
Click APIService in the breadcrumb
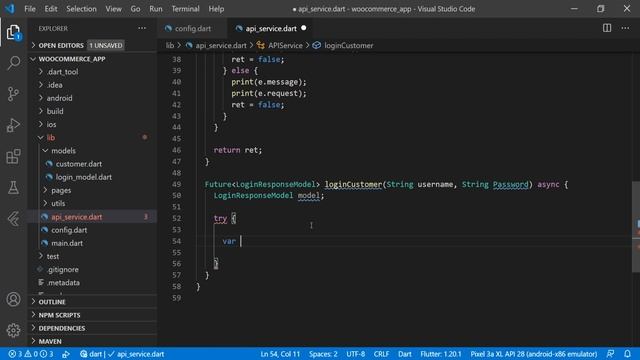[x=285, y=45]
